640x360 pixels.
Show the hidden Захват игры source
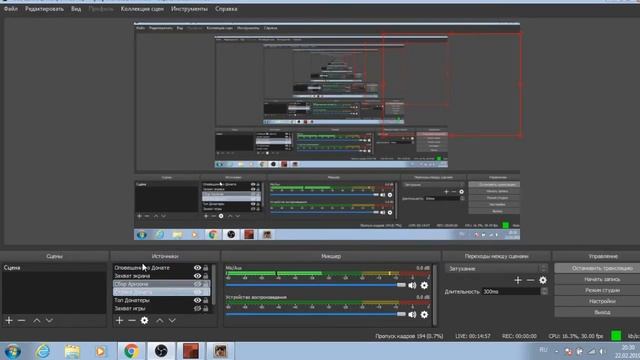197,309
